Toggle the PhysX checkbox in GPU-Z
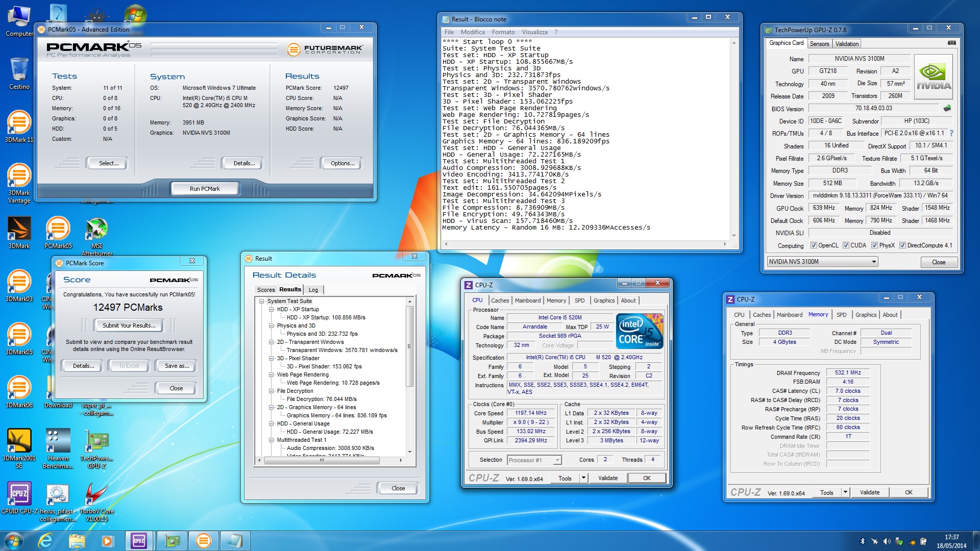 (x=874, y=245)
